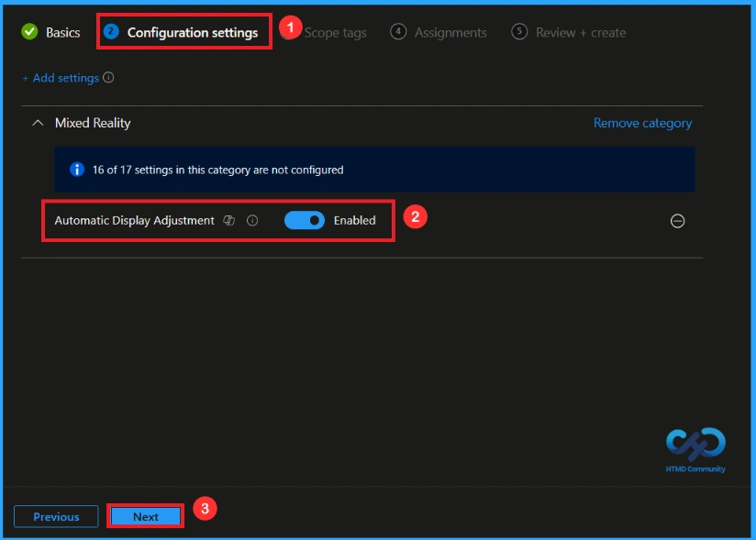Click the minus icon to remove the setting

[x=677, y=221]
